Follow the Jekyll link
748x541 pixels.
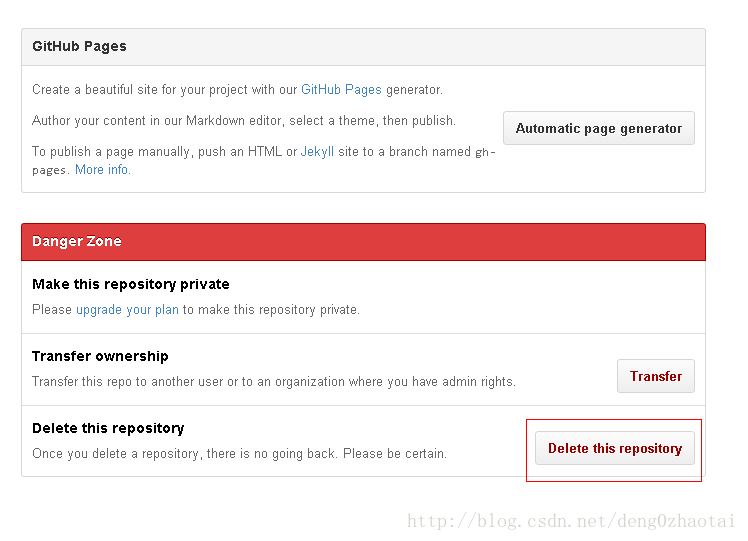[317, 152]
